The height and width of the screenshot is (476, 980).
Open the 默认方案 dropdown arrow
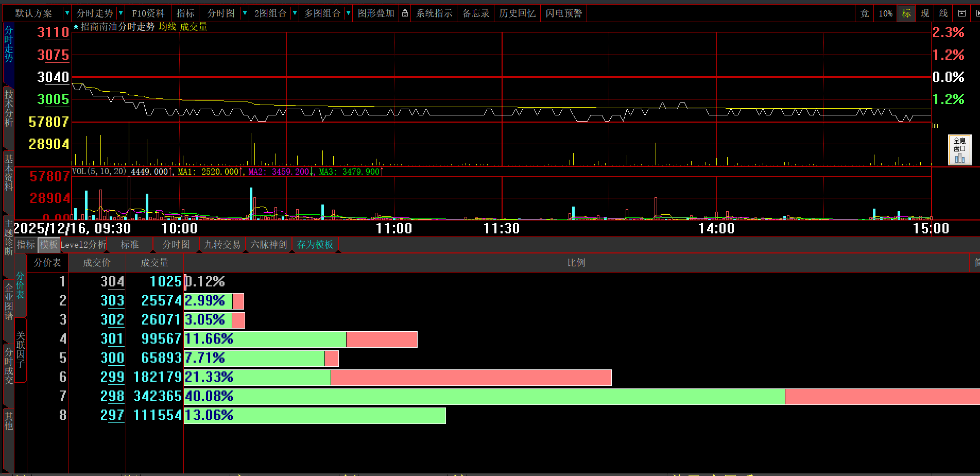[67, 13]
